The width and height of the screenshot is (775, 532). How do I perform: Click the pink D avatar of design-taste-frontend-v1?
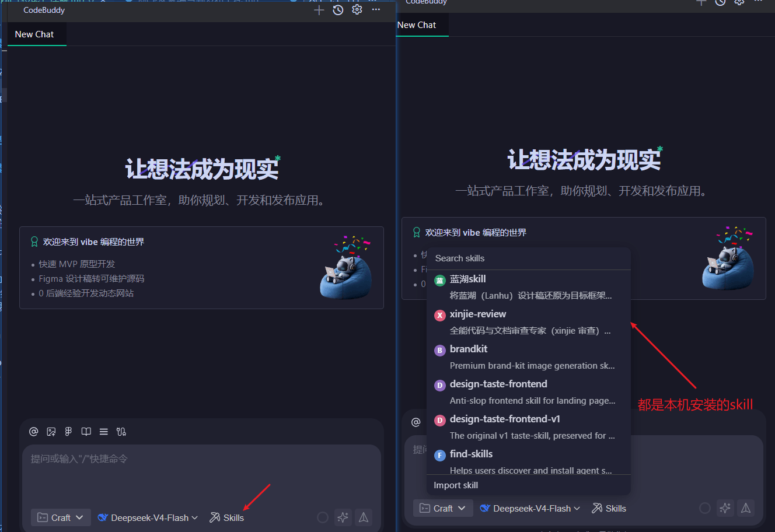440,421
